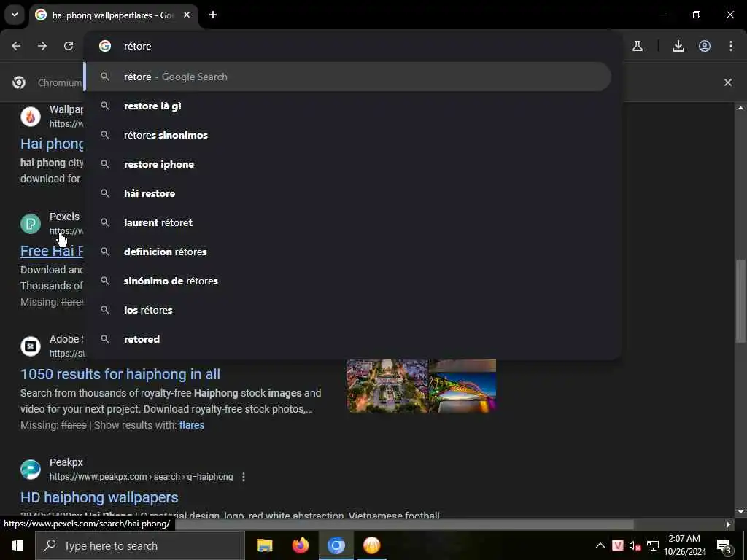
Task: Open the downloads icon
Action: point(678,46)
